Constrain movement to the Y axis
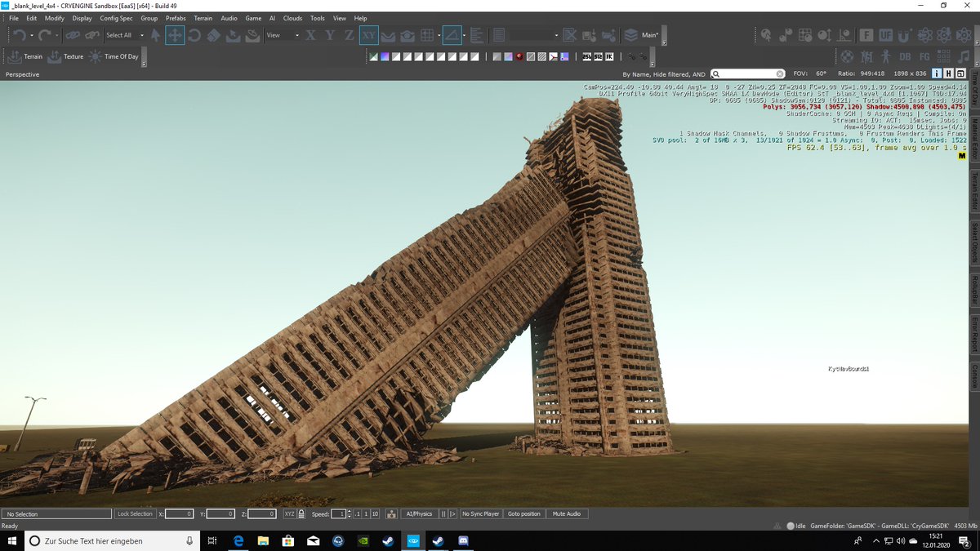 tap(330, 35)
